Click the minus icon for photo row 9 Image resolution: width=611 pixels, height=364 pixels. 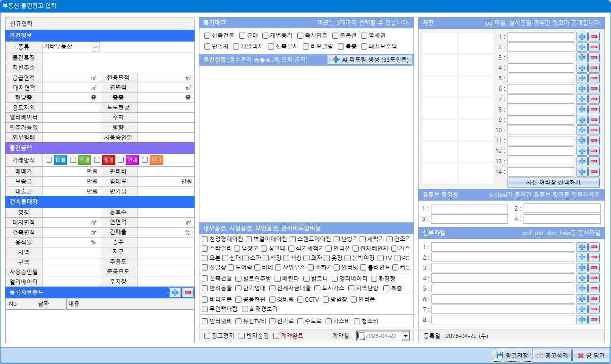(x=594, y=120)
